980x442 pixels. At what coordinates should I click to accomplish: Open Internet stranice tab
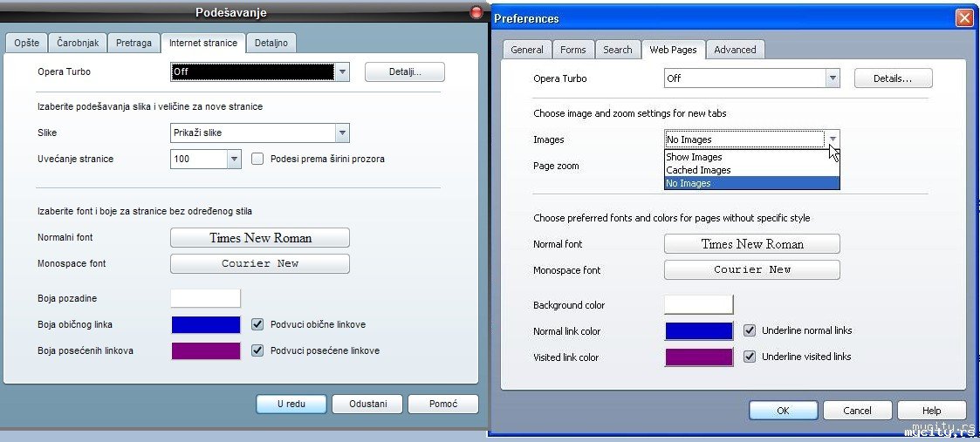tap(203, 43)
